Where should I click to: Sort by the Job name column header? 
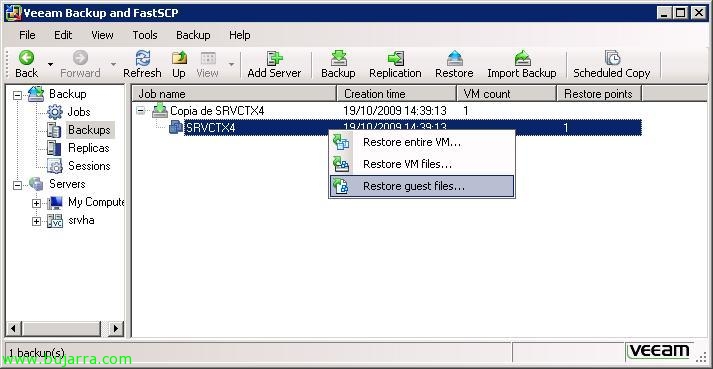tap(234, 94)
